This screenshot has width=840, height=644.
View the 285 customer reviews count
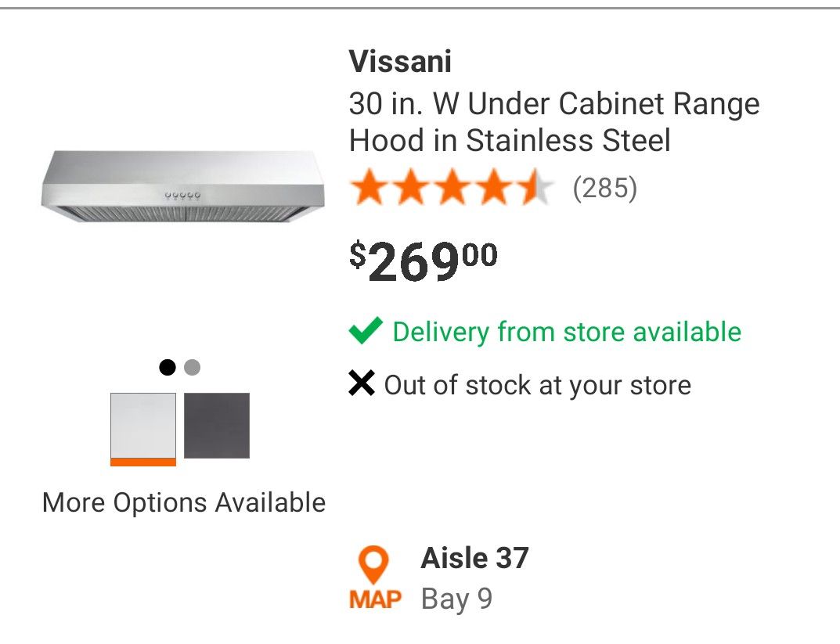coord(605,188)
